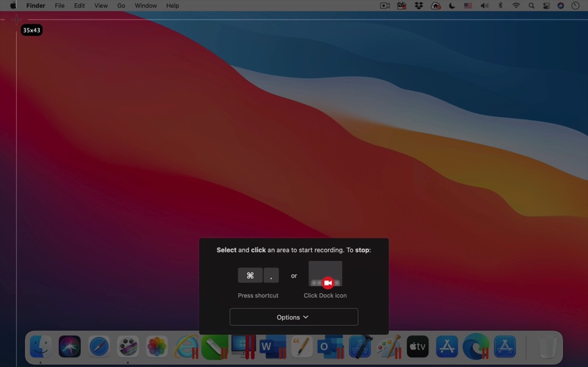Open the volume control in menu bar

(x=484, y=6)
